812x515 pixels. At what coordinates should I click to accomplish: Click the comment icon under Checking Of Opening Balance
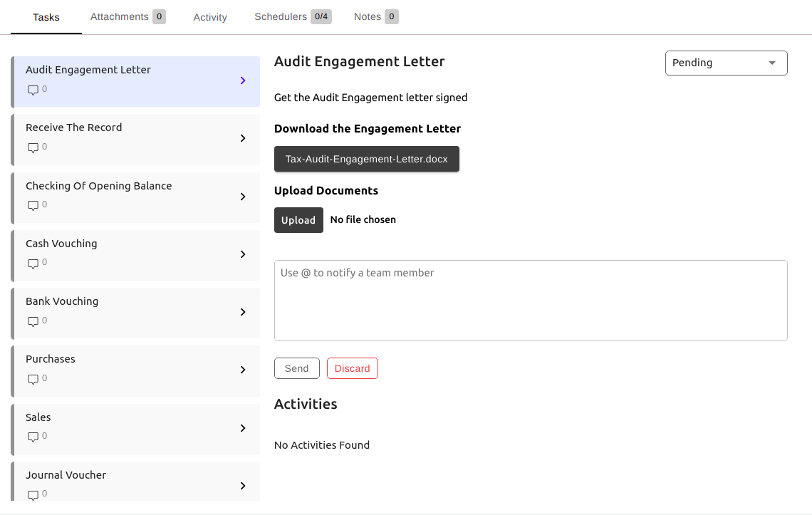(x=33, y=206)
